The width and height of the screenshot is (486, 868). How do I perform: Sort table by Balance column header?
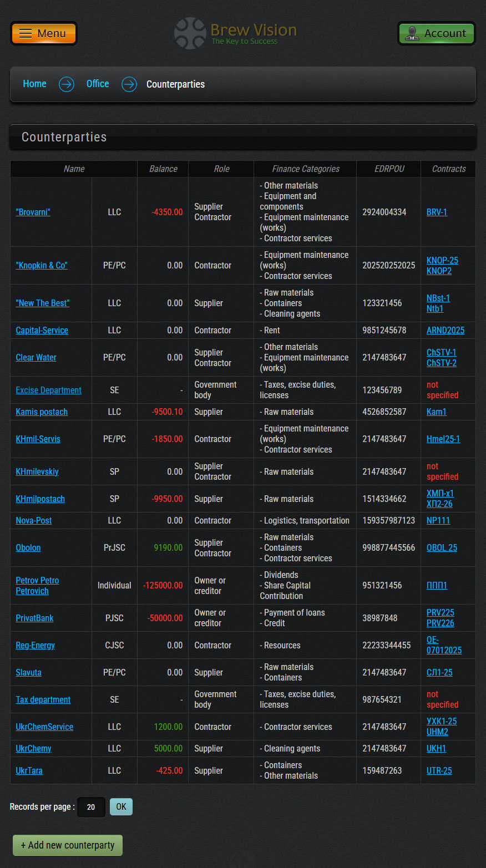[163, 169]
